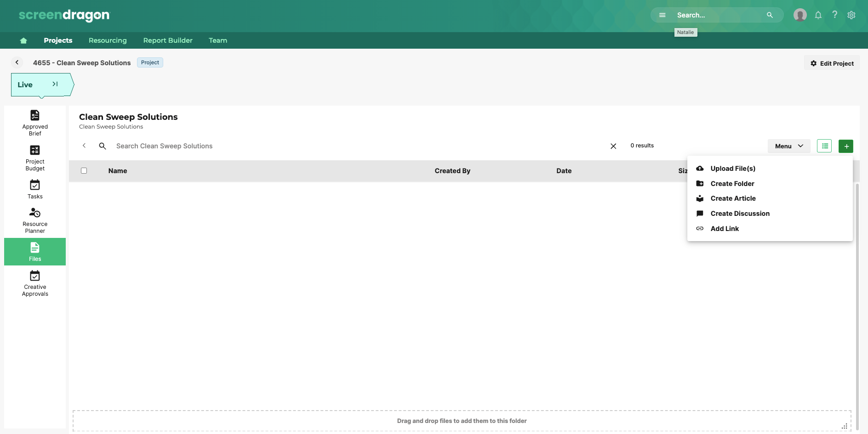
Task: Open the Creative Approvals section
Action: (35, 283)
